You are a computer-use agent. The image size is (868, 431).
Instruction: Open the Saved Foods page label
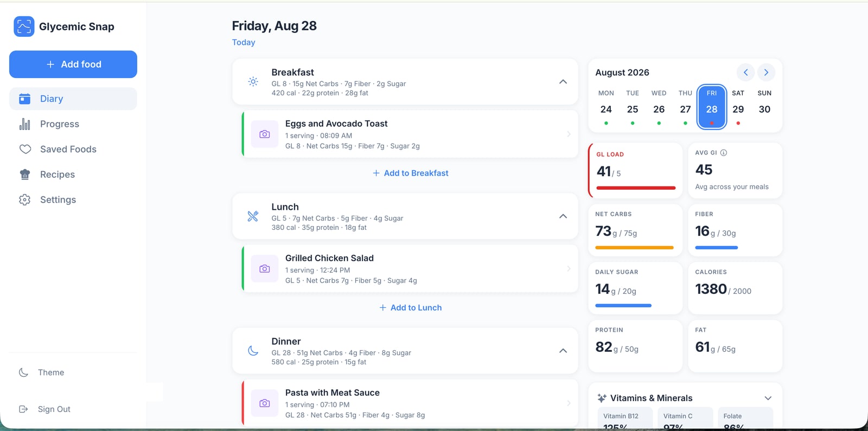(68, 149)
